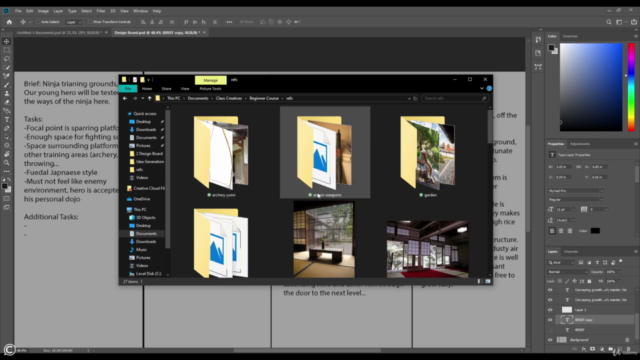Viewport: 640px width, 360px height.
Task: Switch to the Channels tab
Action: [x=571, y=251]
